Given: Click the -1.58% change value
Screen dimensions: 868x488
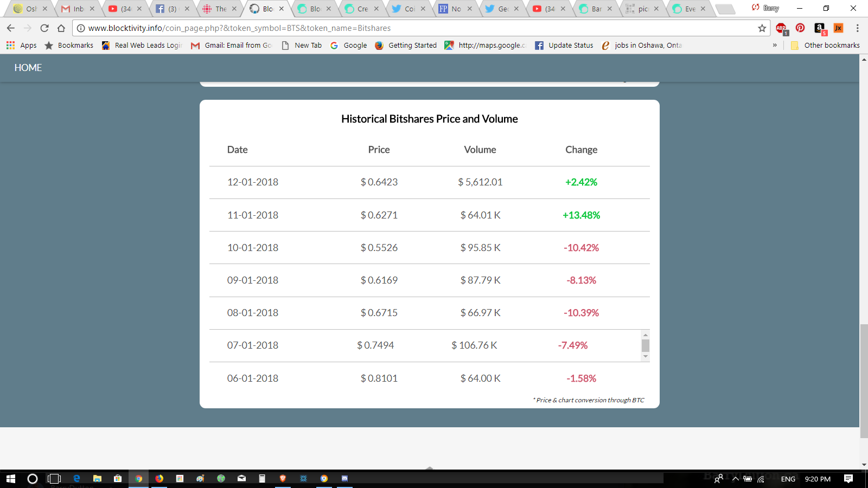Looking at the screenshot, I should coord(582,378).
